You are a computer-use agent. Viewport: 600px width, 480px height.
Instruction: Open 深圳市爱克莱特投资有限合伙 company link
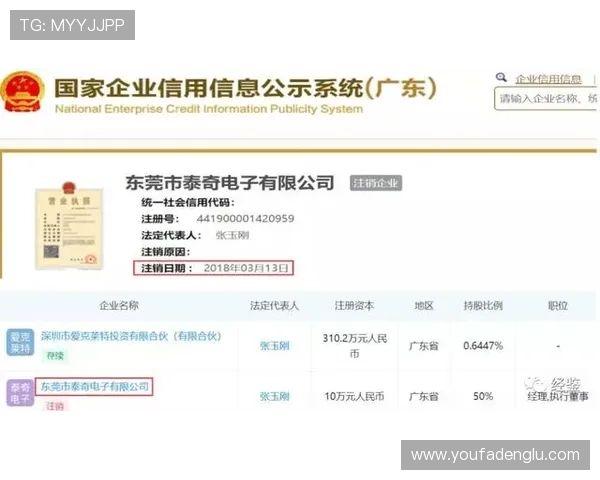[x=131, y=336]
